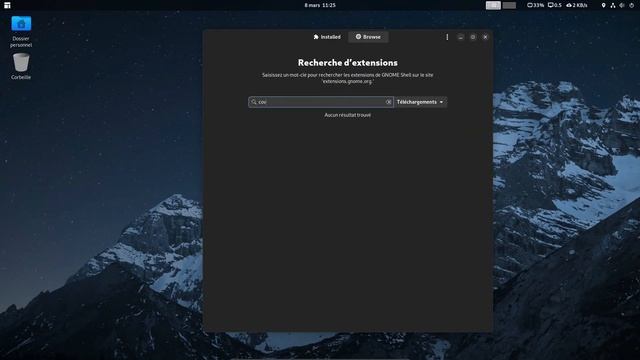Click the 'Recherche d'extensions' heading
The width and height of the screenshot is (640, 360).
point(348,62)
